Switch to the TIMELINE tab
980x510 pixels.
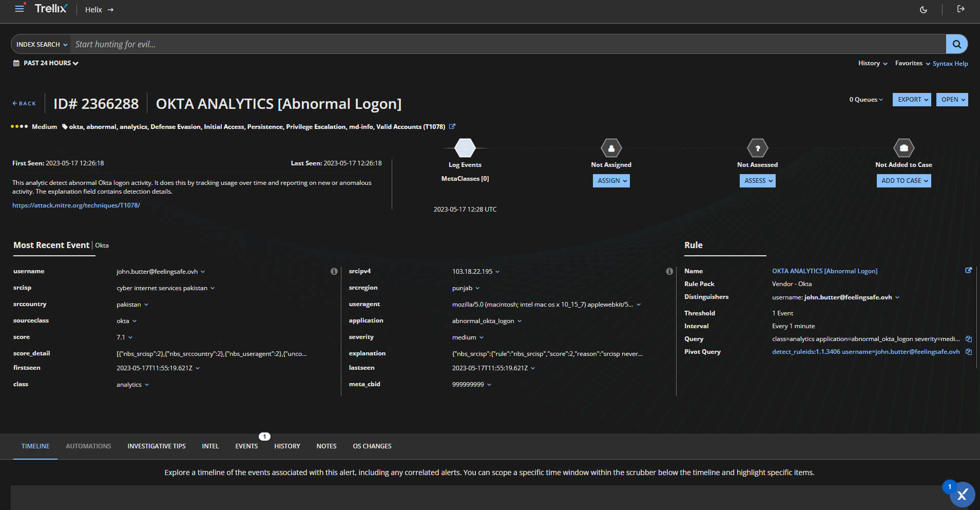coord(35,446)
